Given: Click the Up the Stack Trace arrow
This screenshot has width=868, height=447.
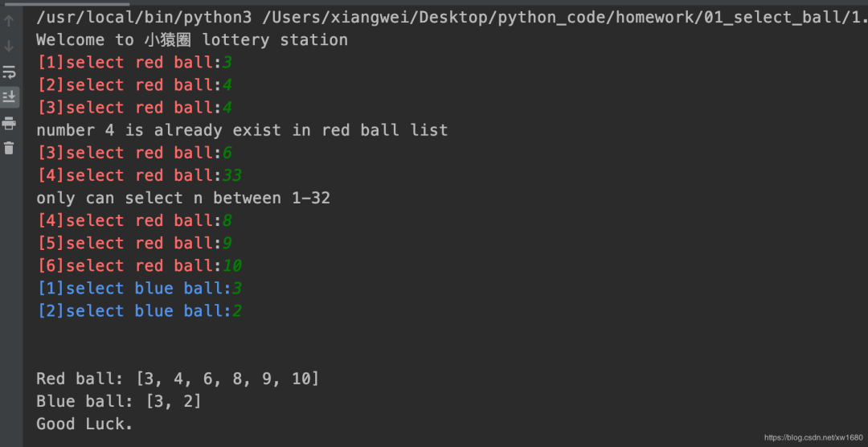Looking at the screenshot, I should point(10,21).
